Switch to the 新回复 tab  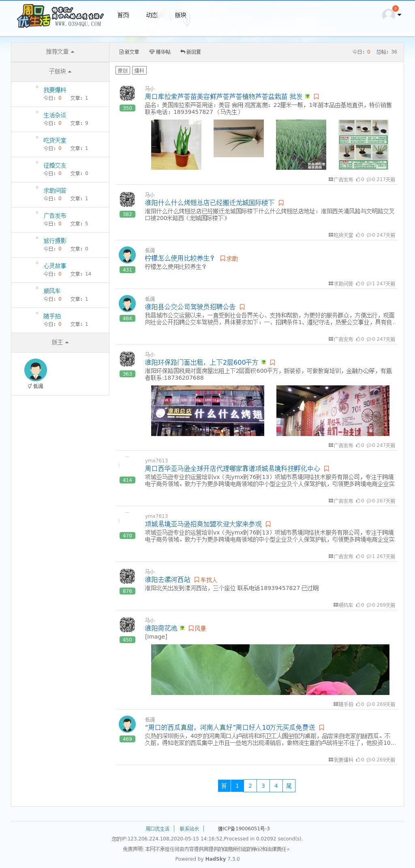[190, 52]
